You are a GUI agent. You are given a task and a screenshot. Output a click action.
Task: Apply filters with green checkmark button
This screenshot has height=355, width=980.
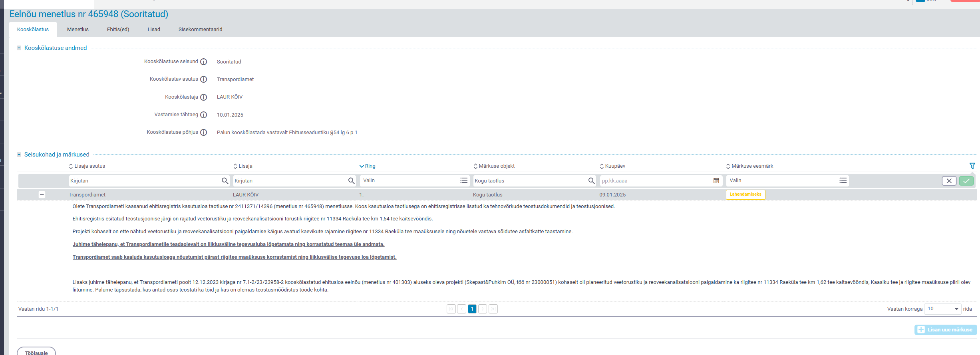pos(966,181)
